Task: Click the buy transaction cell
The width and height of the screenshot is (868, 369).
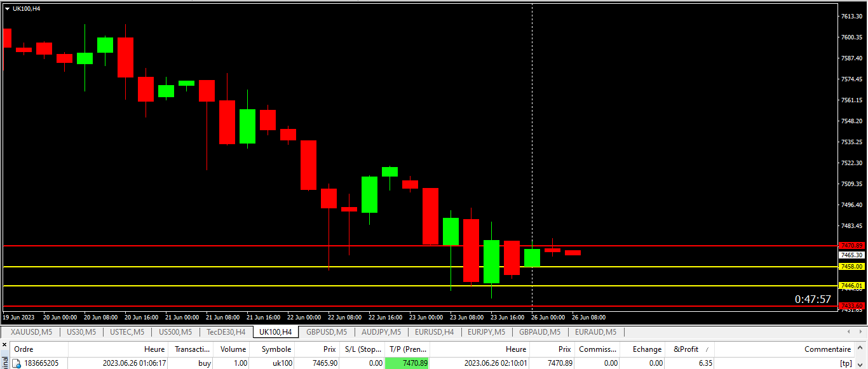Action: click(x=205, y=363)
